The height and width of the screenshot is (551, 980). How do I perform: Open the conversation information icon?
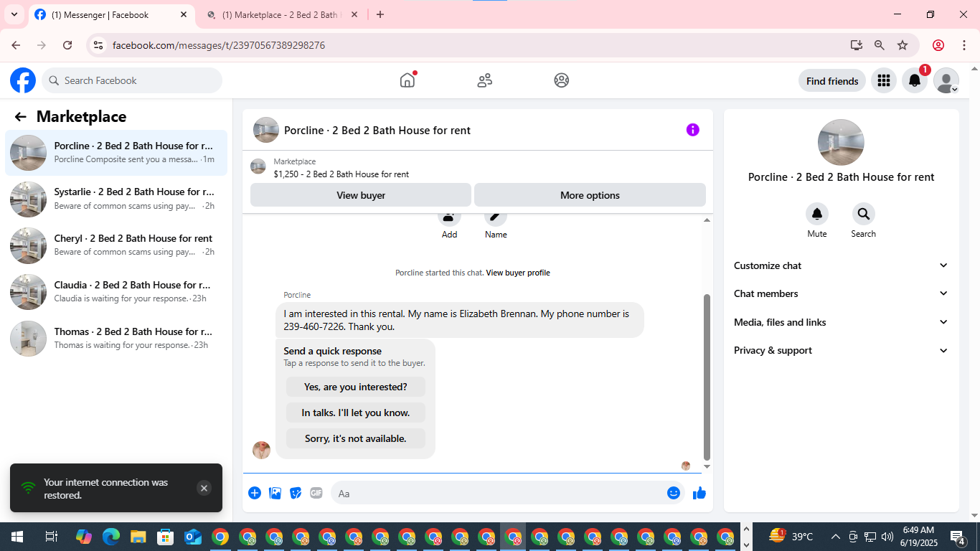tap(692, 130)
